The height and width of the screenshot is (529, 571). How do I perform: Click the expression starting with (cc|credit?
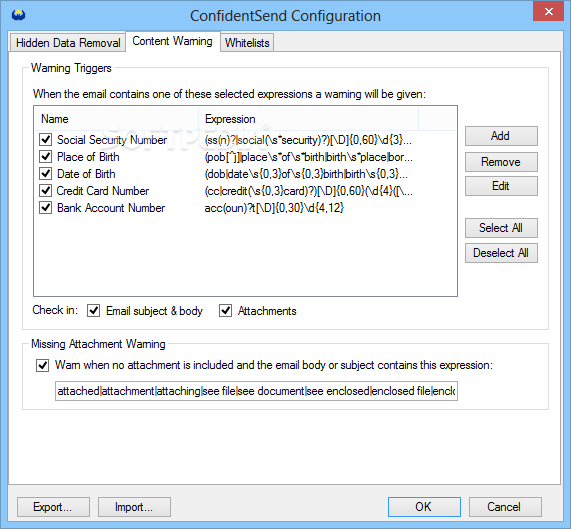308,191
